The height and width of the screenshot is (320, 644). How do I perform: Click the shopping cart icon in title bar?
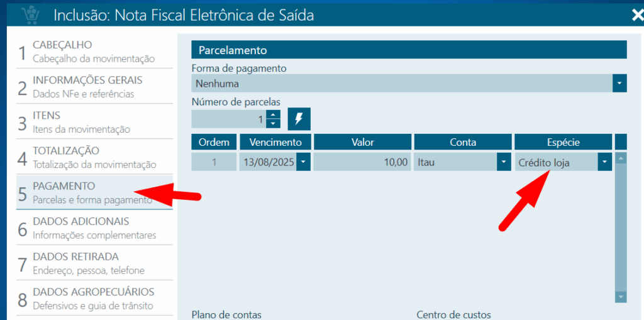click(29, 14)
